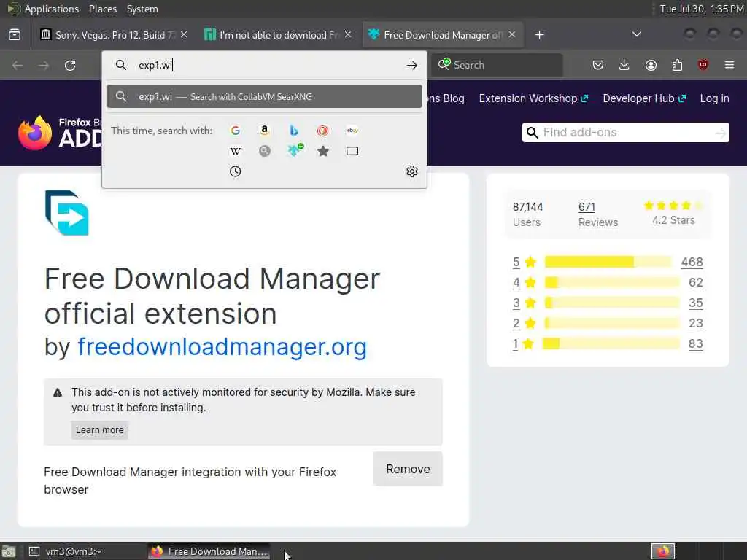747x560 pixels.
Task: Click the Free Download Manager extension icon
Action: [66, 213]
